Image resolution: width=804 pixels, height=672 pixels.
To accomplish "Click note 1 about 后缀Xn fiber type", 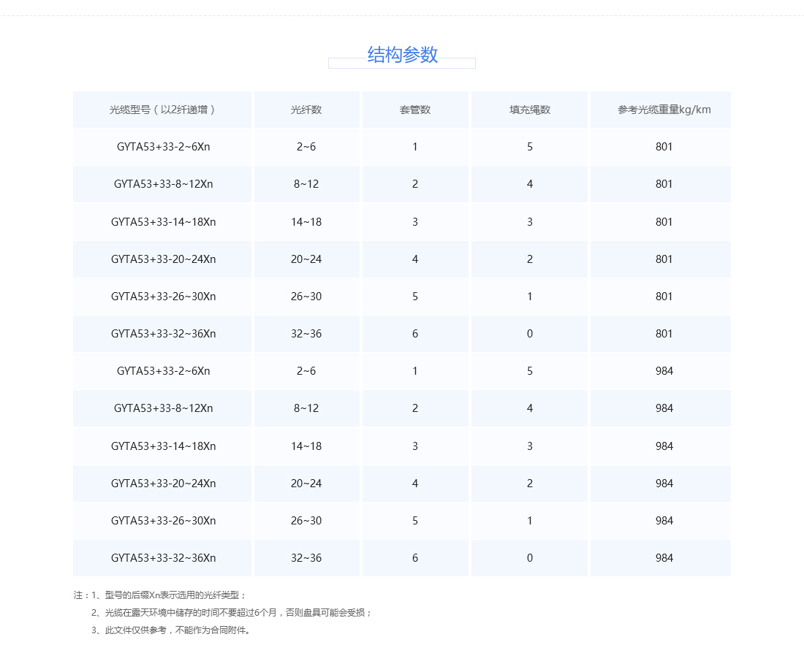I will pos(169,595).
